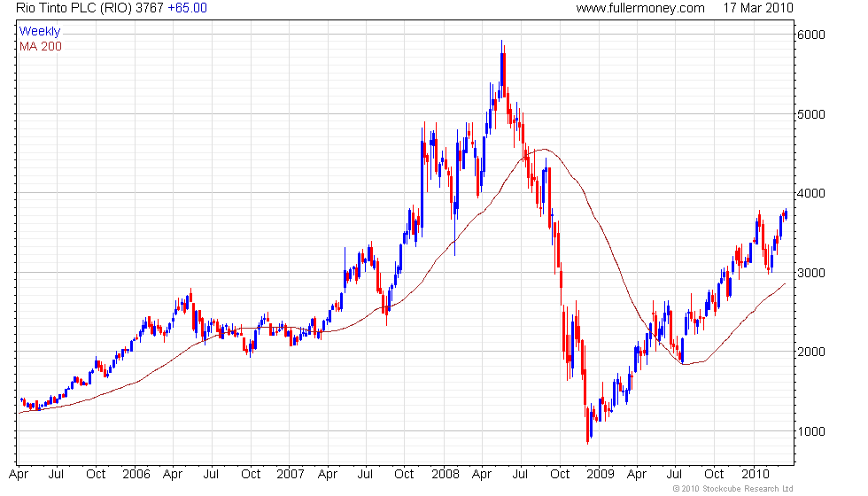Click the lowest candlestick below 1000
The width and height of the screenshot is (868, 496).
587,426
